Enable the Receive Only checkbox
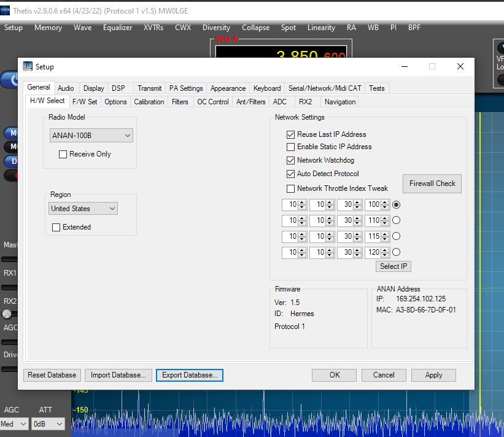 (x=63, y=154)
